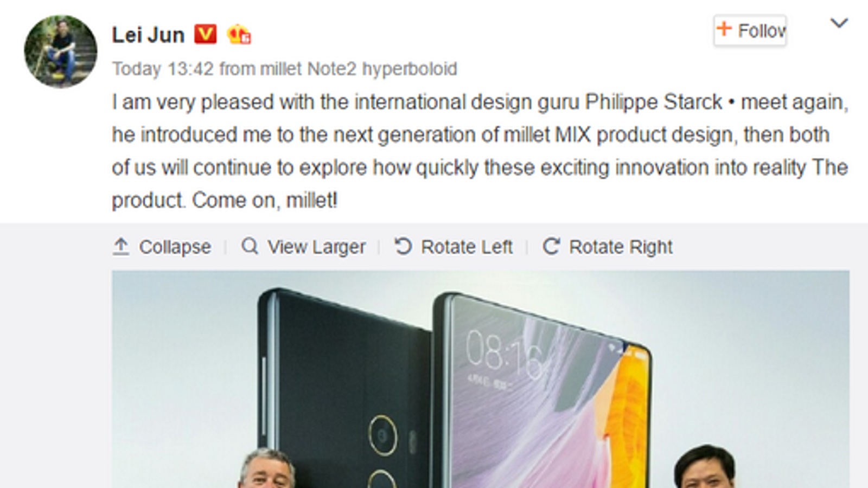
Task: Click the clockwise rotate right icon
Action: pyautogui.click(x=551, y=246)
